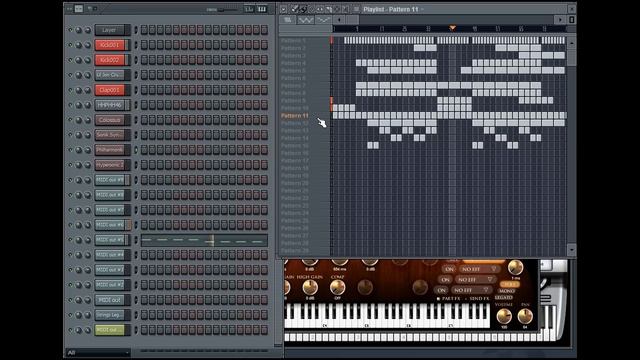
Task: Open the Colossus channel
Action: click(109, 120)
